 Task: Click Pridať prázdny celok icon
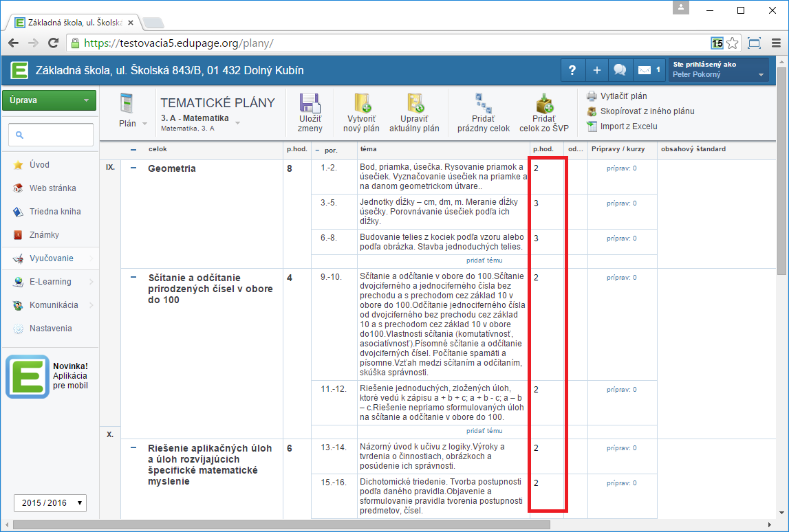(482, 104)
